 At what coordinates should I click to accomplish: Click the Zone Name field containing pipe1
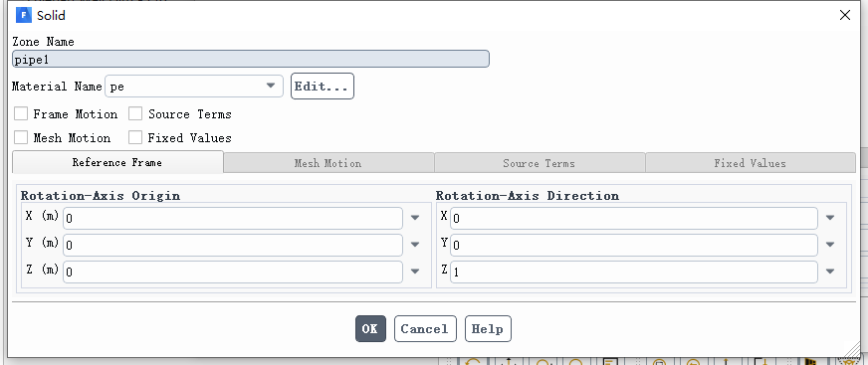point(251,59)
